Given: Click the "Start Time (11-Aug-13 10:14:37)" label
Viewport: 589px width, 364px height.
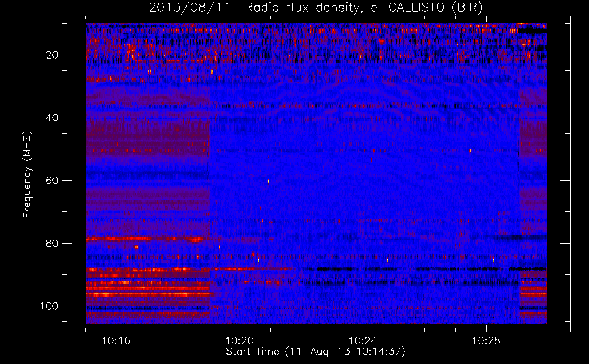Looking at the screenshot, I should click(x=316, y=352).
